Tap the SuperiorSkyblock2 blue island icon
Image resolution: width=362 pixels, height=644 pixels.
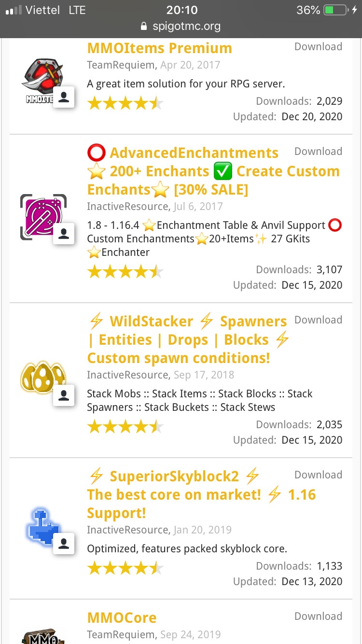click(42, 525)
